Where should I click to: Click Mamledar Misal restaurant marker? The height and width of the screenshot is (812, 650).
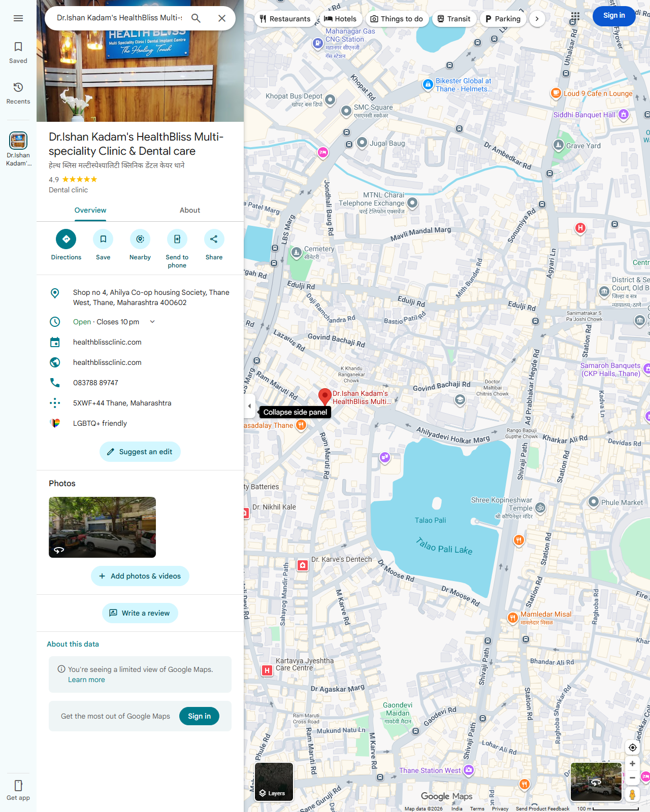pyautogui.click(x=513, y=618)
